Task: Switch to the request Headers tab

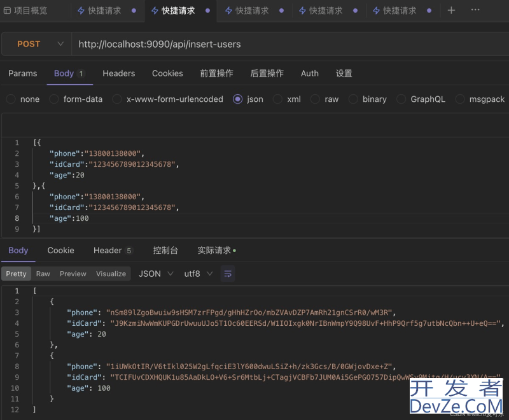Action: (118, 73)
